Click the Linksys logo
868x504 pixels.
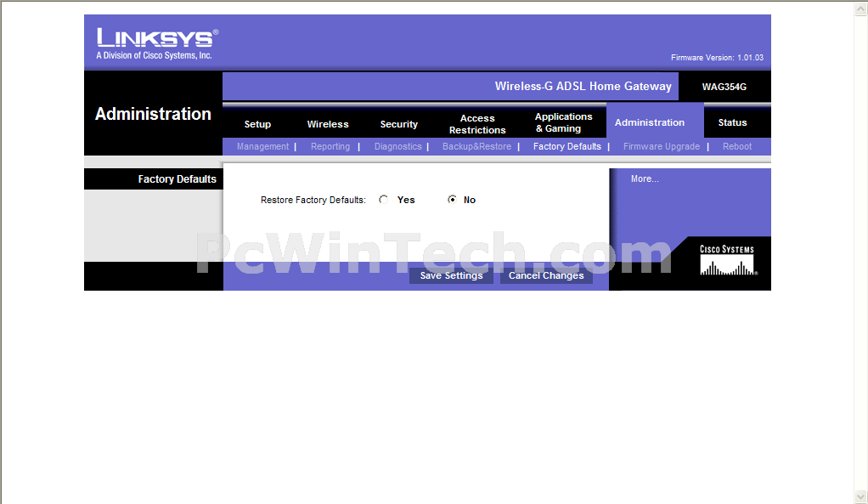[158, 43]
